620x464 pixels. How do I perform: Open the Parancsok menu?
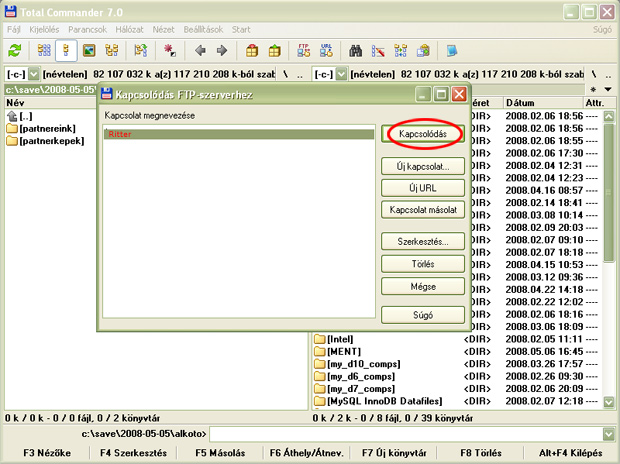click(x=88, y=29)
